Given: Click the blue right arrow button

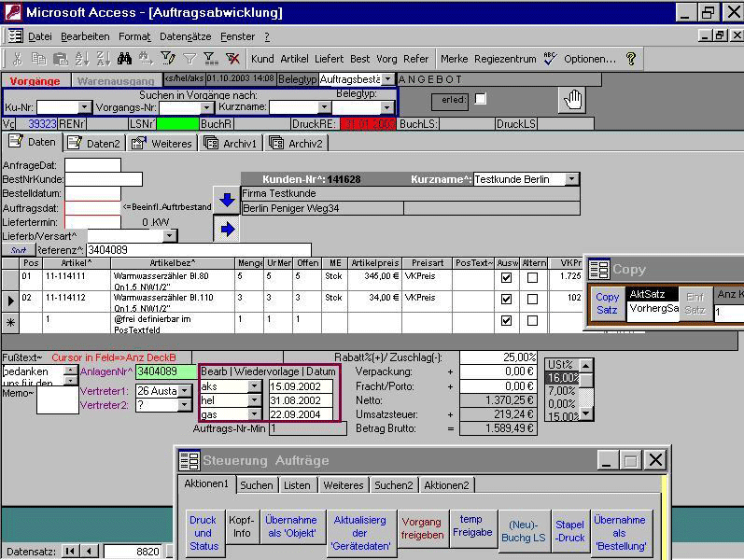Looking at the screenshot, I should (x=226, y=229).
